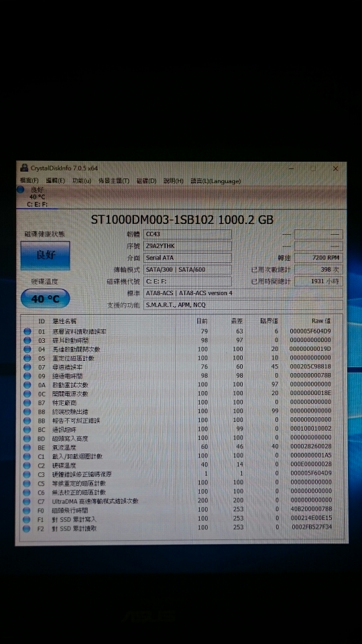Close the CrystalDiskInfo window
The height and width of the screenshot is (644, 362).
pyautogui.click(x=335, y=168)
